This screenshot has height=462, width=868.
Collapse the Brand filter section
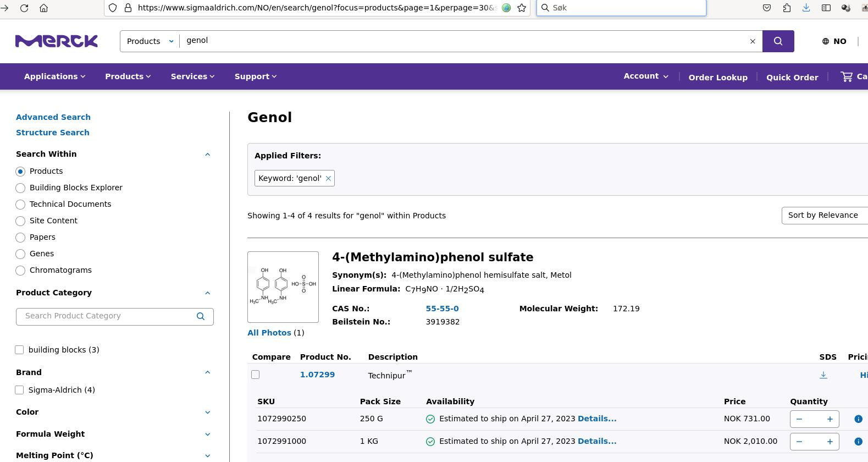(x=207, y=372)
